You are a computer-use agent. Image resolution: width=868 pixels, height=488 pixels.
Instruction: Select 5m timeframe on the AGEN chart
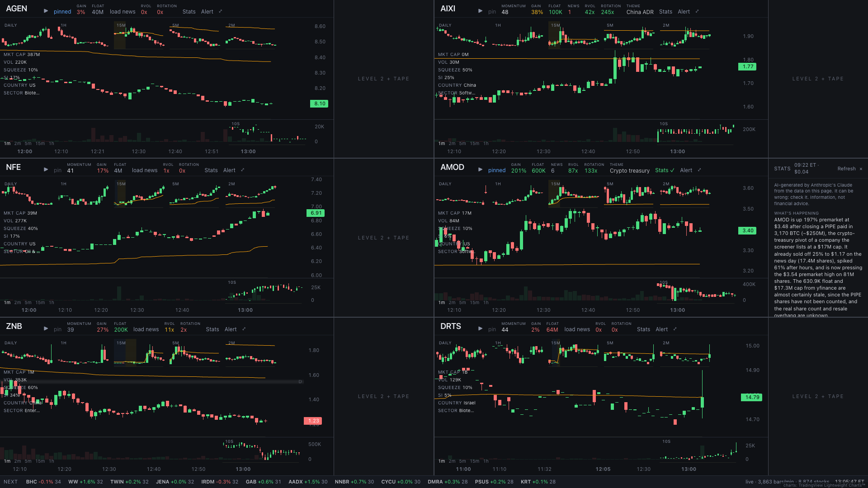point(28,144)
